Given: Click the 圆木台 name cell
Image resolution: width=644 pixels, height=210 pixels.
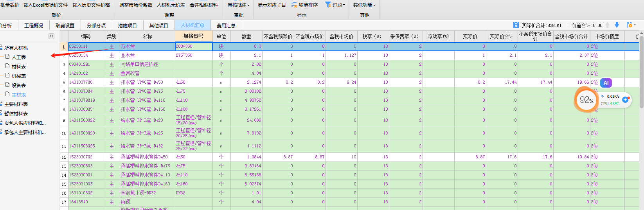Looking at the screenshot, I should click(x=147, y=55).
